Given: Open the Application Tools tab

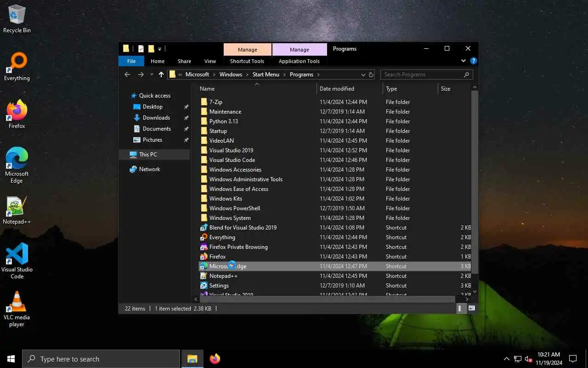Looking at the screenshot, I should (x=299, y=61).
